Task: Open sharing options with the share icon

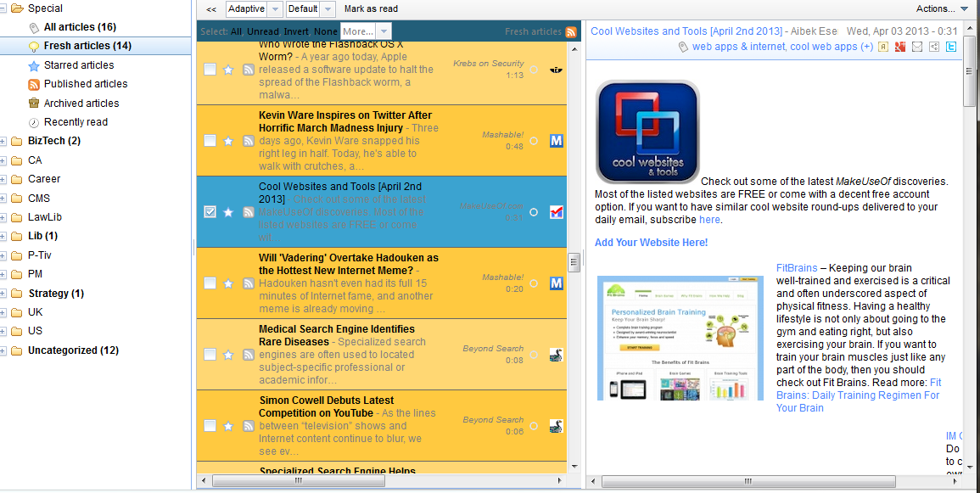Action: 934,47
